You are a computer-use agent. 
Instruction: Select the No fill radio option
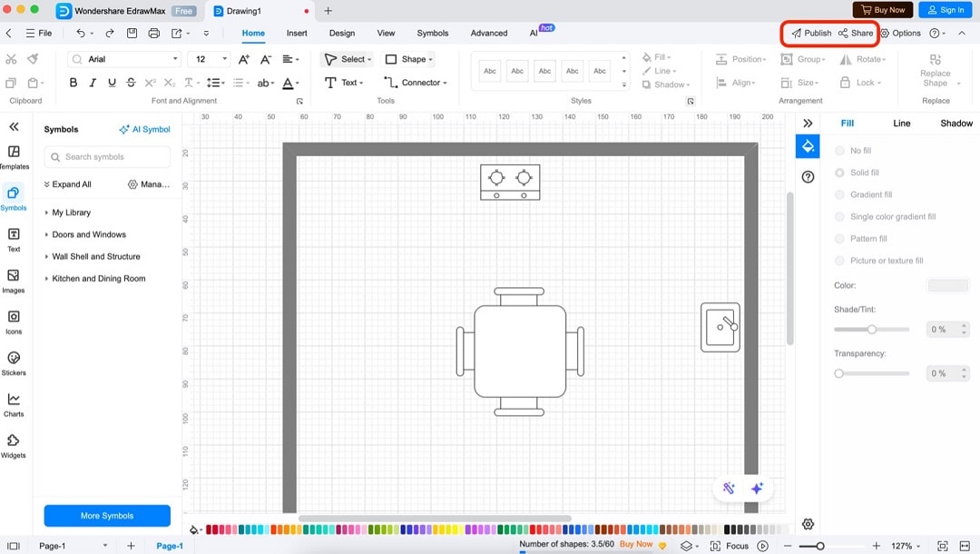tap(839, 151)
